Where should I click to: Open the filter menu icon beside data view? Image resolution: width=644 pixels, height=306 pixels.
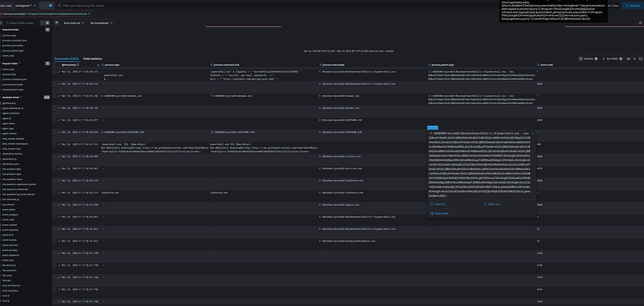point(43,6)
